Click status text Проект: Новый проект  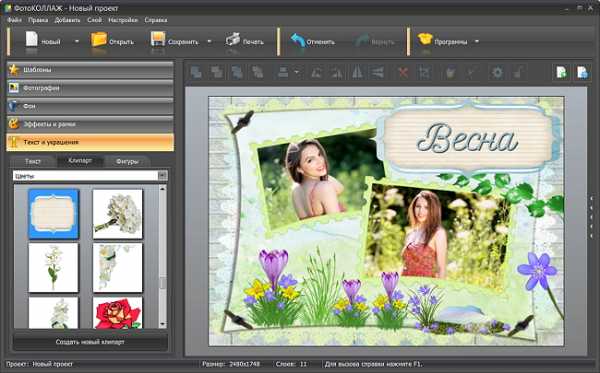coord(39,364)
